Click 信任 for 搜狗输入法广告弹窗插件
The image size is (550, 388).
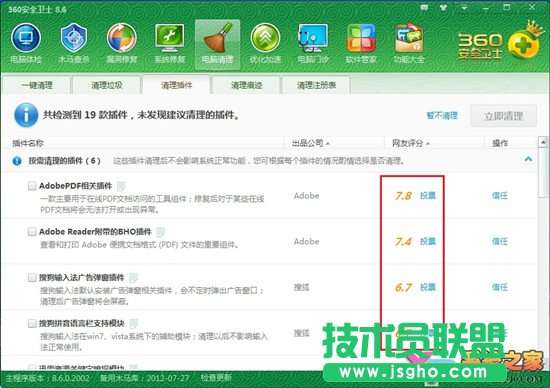tap(499, 287)
